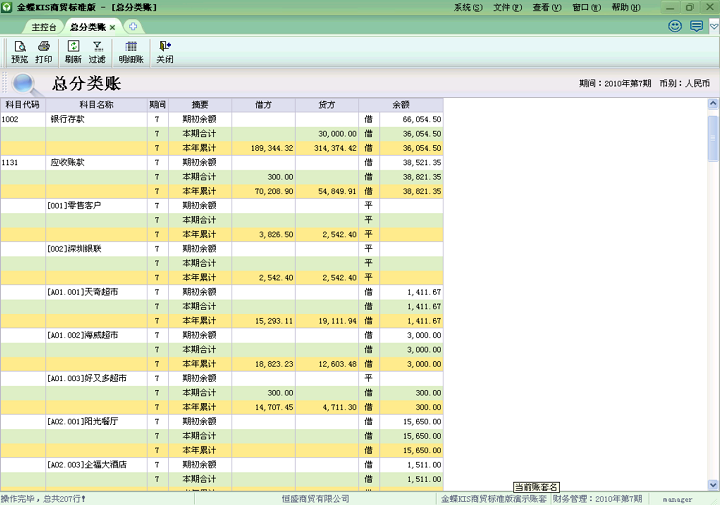Open the 查看(V) menu
This screenshot has height=505, width=720.
pos(546,7)
